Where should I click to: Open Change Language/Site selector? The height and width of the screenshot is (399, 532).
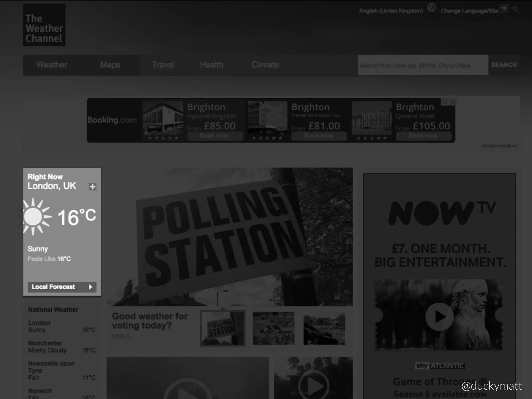[469, 11]
